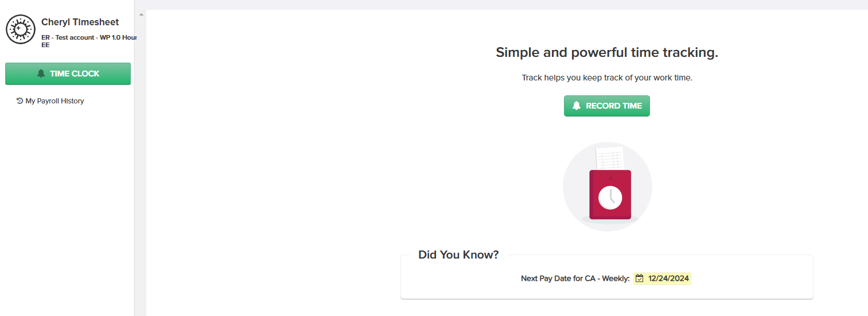868x316 pixels.
Task: Click the history icon beside My Payroll History
Action: (x=20, y=101)
